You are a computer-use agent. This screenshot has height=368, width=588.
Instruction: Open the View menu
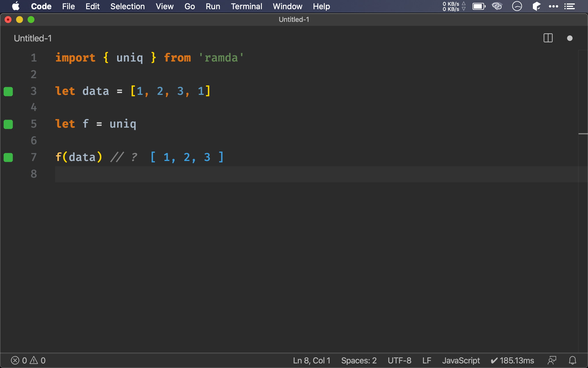(x=165, y=6)
